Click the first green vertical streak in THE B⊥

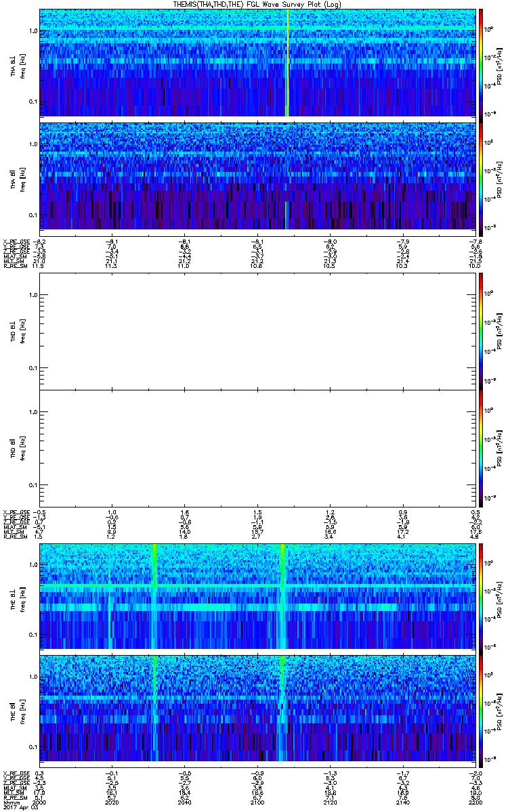coord(154,596)
